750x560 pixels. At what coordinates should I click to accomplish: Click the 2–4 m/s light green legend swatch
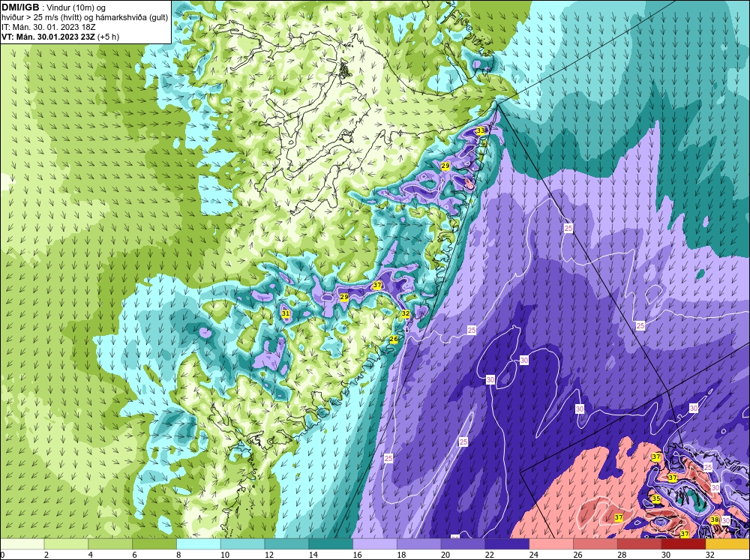[x=66, y=544]
